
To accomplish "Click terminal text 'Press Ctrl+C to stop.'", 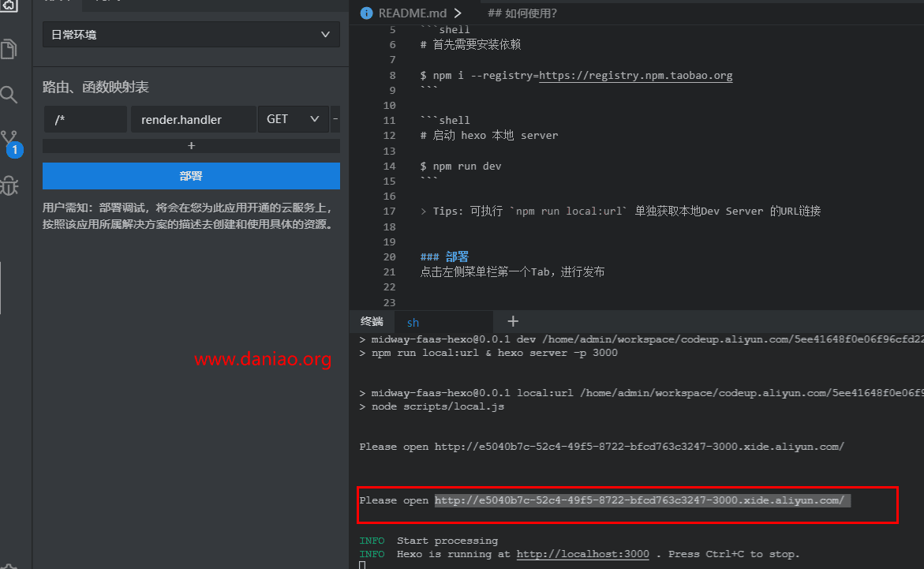I will 735,554.
